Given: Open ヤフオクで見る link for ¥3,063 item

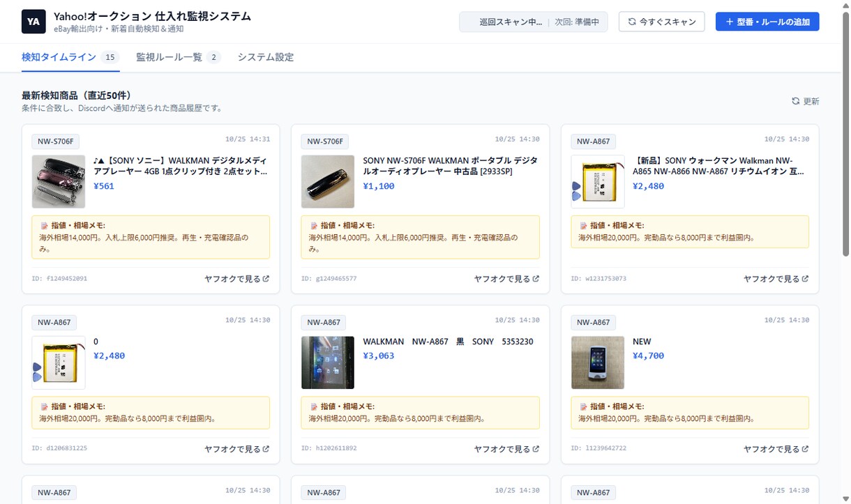Looking at the screenshot, I should [506, 449].
